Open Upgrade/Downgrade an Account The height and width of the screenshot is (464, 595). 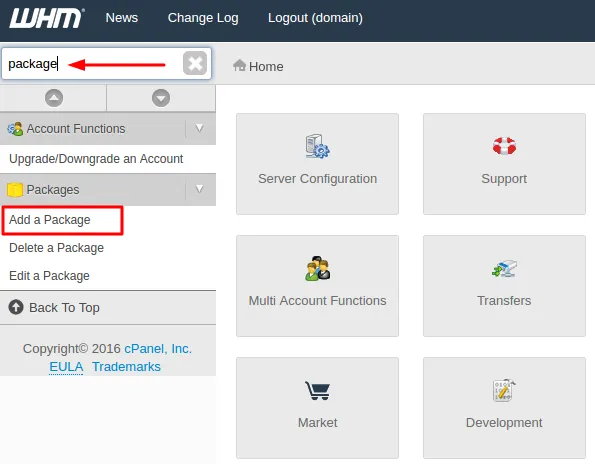(96, 159)
